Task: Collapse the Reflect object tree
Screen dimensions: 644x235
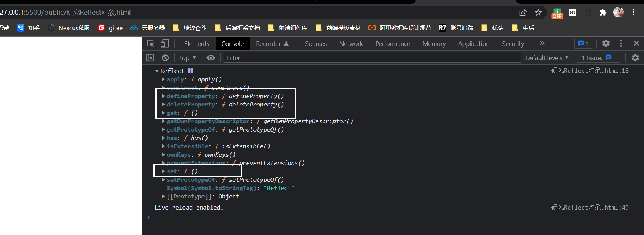Action: point(157,71)
